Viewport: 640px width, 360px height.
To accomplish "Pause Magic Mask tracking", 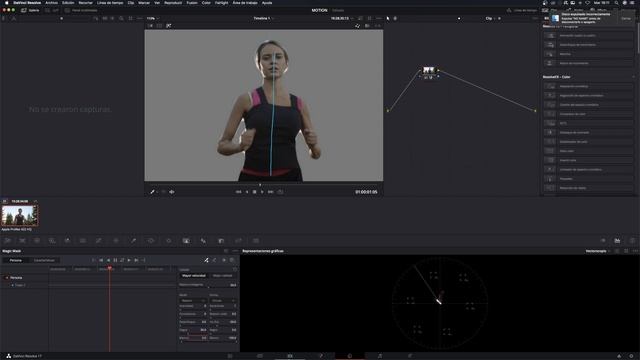I will (x=115, y=260).
